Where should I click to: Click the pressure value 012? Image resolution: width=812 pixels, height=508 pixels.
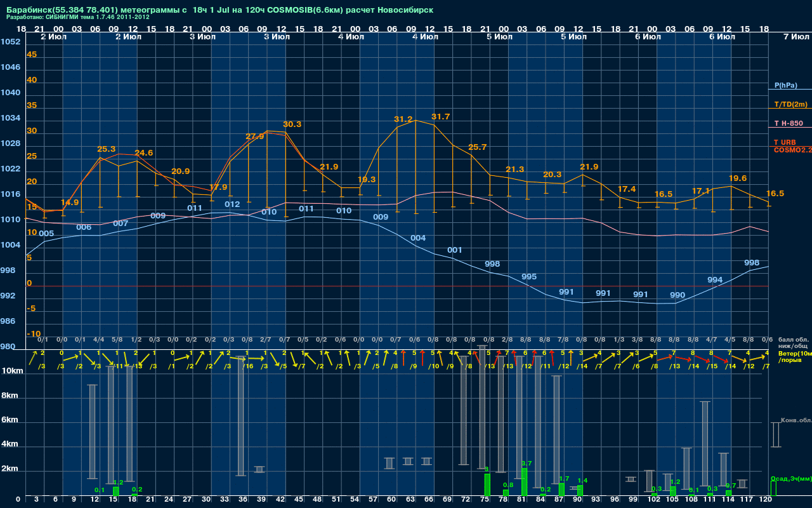tap(232, 204)
